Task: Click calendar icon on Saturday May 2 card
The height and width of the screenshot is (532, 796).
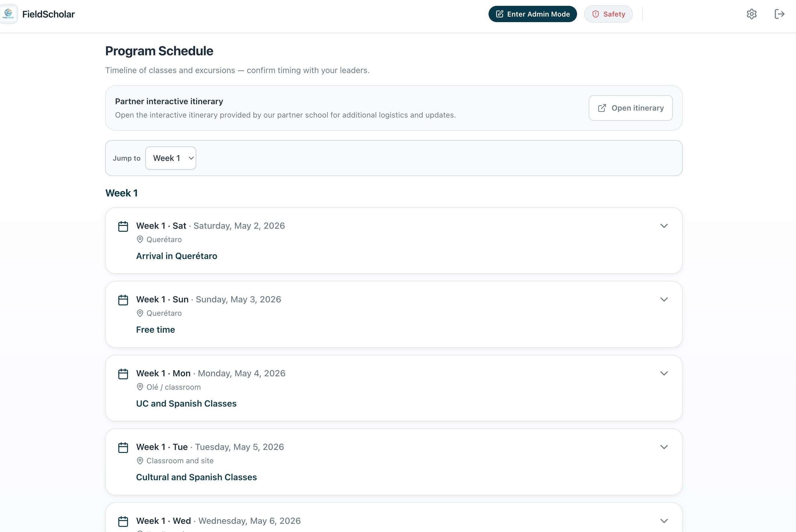Action: coord(123,226)
